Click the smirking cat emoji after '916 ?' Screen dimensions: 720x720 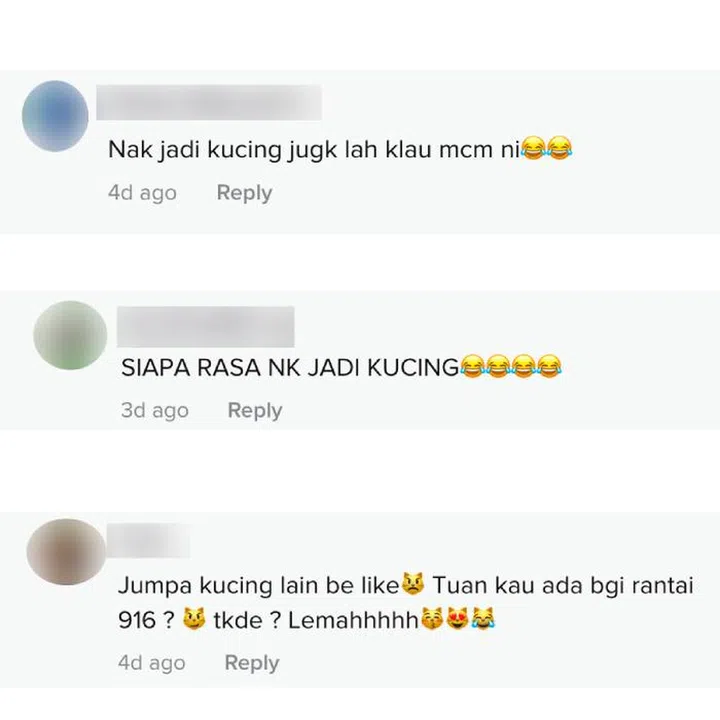pos(194,619)
